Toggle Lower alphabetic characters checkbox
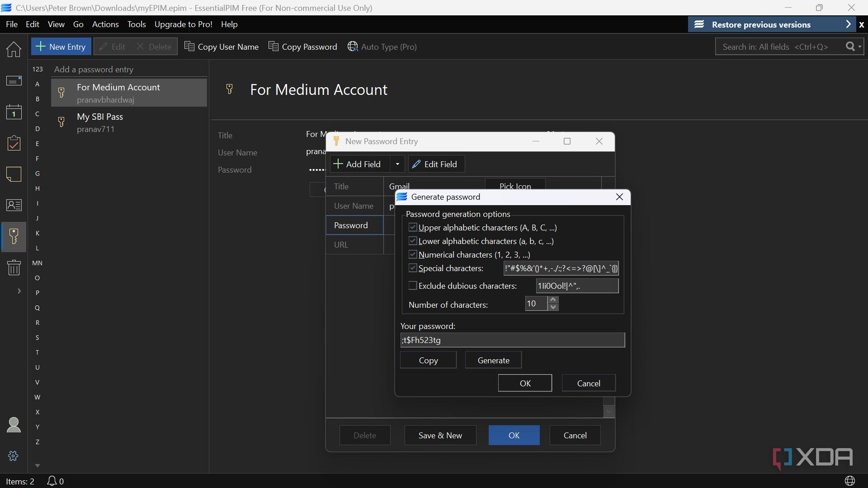 (413, 241)
